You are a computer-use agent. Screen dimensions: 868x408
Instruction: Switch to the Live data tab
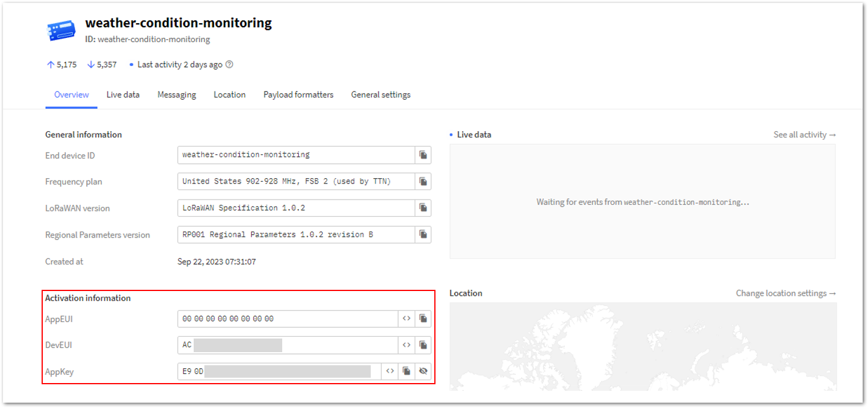click(123, 95)
